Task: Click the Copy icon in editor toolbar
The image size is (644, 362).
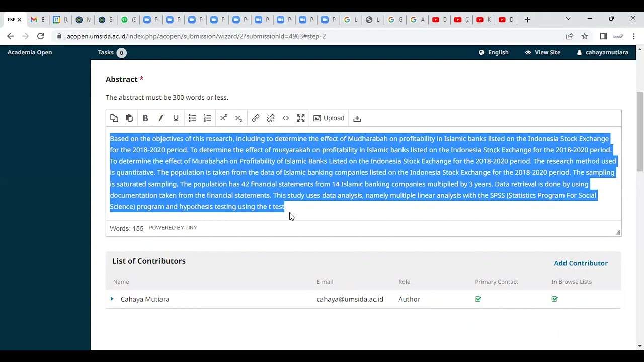Action: pos(114,118)
